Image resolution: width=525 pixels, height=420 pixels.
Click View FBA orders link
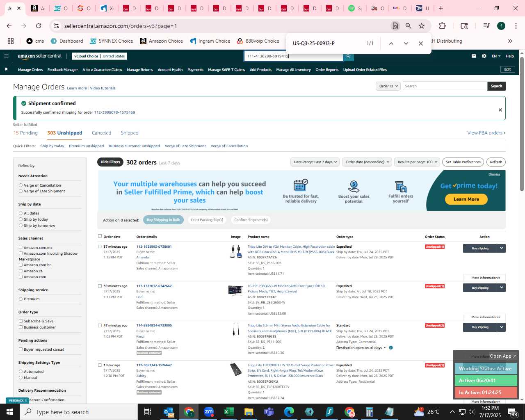tap(486, 133)
